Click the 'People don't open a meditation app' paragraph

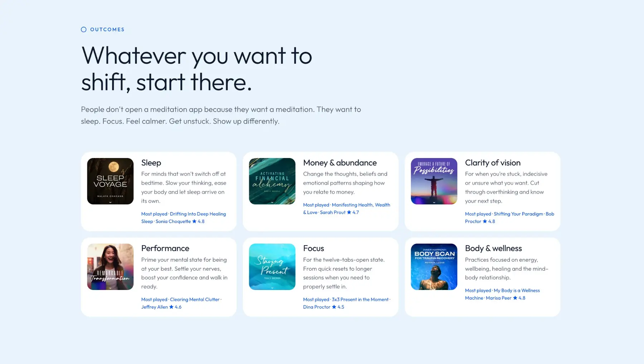[221, 115]
